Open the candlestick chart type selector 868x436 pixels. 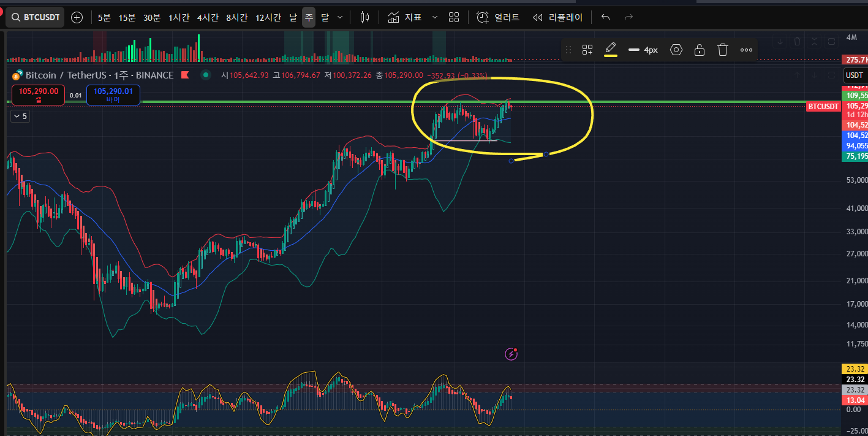[x=365, y=17]
